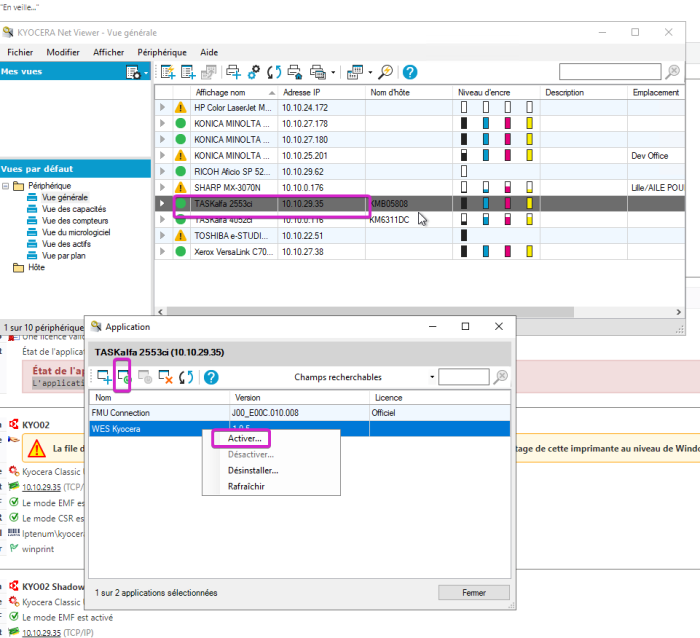
Task: Click the install application icon in Application dialog
Action: point(103,377)
